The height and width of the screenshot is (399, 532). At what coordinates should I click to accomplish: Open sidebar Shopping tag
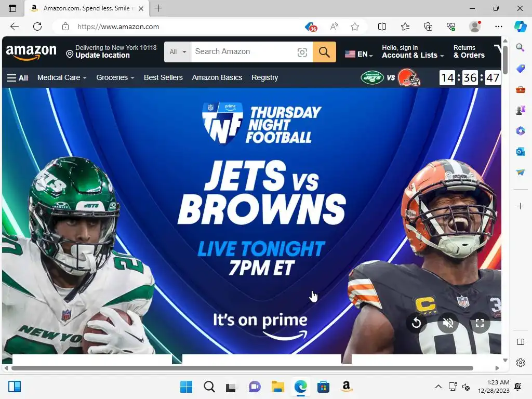520,68
